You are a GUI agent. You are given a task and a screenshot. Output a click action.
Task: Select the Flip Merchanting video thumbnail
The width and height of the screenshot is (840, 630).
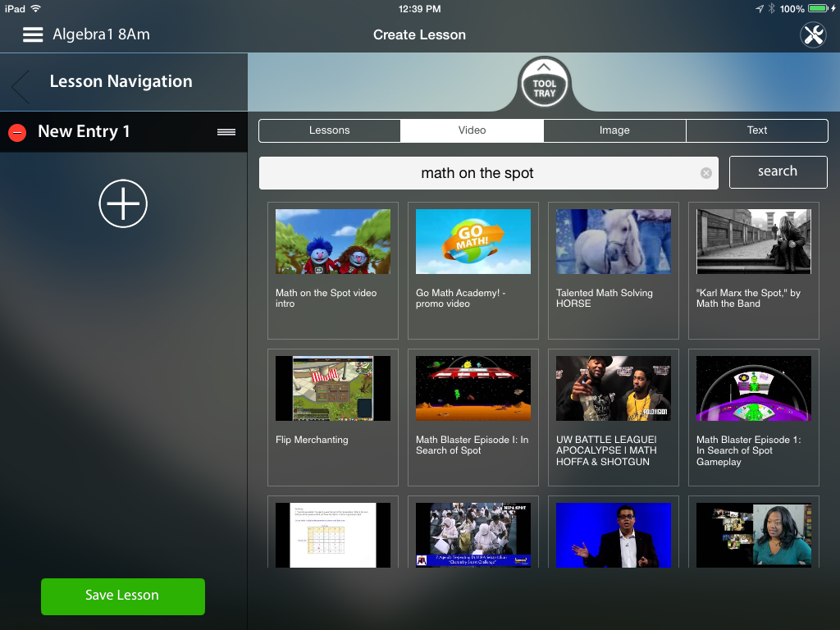[333, 388]
